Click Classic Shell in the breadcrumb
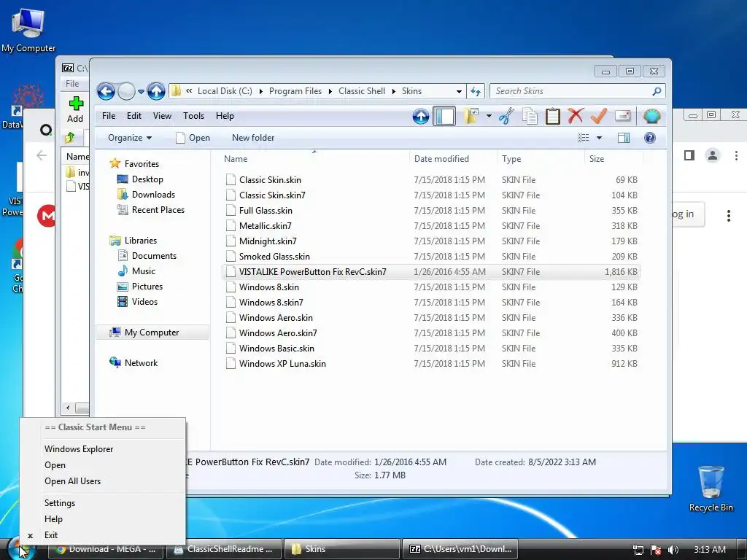The width and height of the screenshot is (747, 560). coord(362,91)
